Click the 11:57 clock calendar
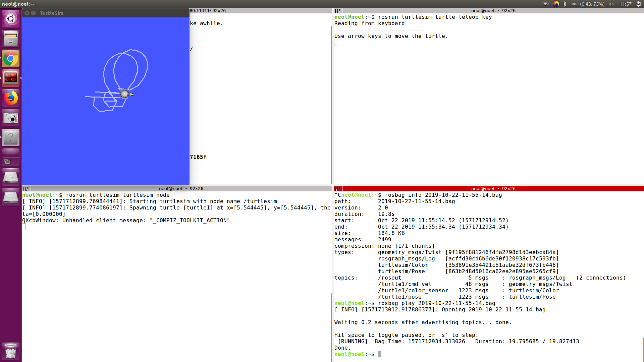644x362 pixels. (625, 4)
